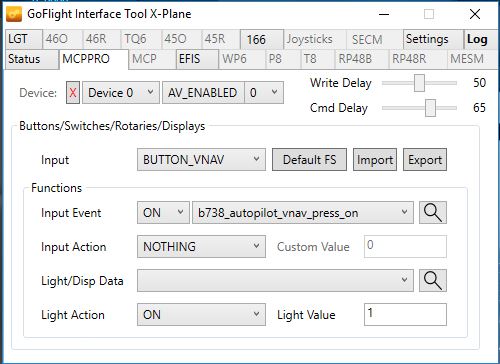The image size is (500, 364).
Task: Open the 46R tab
Action: pos(101,39)
